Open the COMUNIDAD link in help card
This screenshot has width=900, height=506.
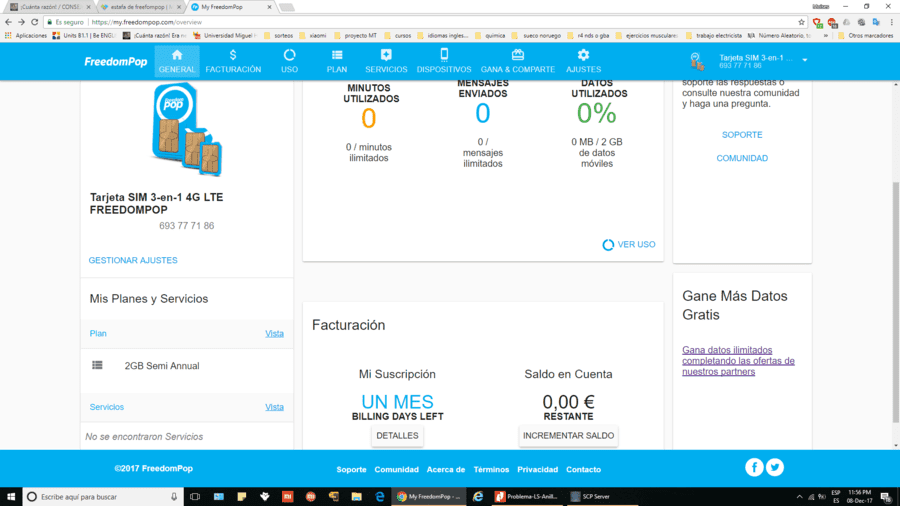(742, 158)
